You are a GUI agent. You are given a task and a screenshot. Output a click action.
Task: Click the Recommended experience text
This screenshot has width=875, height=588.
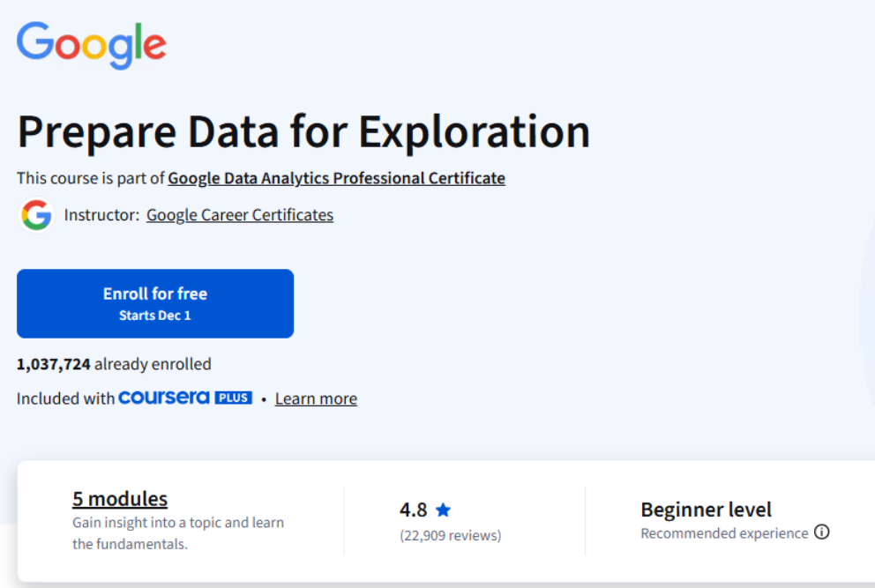pos(723,532)
